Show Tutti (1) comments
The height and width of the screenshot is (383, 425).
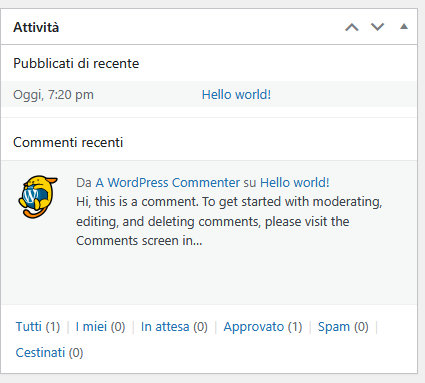pyautogui.click(x=38, y=327)
